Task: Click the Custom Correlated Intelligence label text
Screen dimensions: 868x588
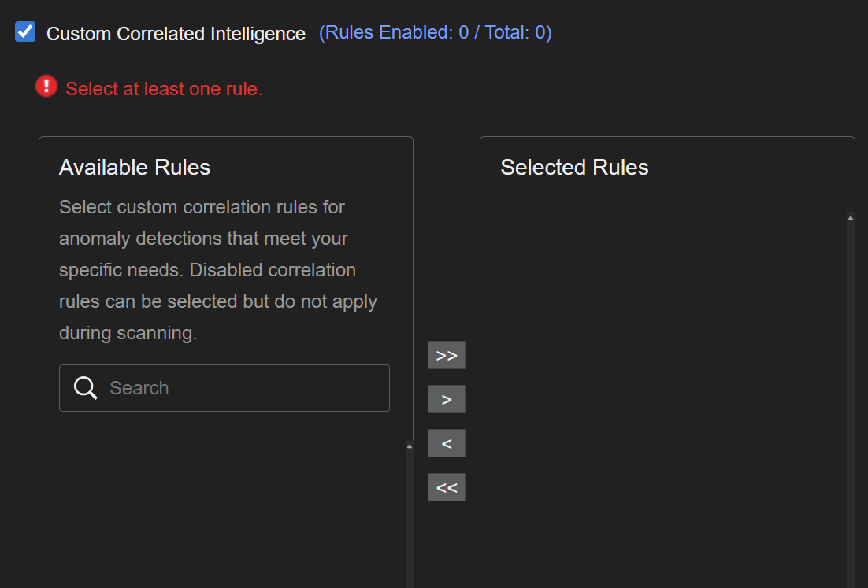Action: click(x=176, y=34)
